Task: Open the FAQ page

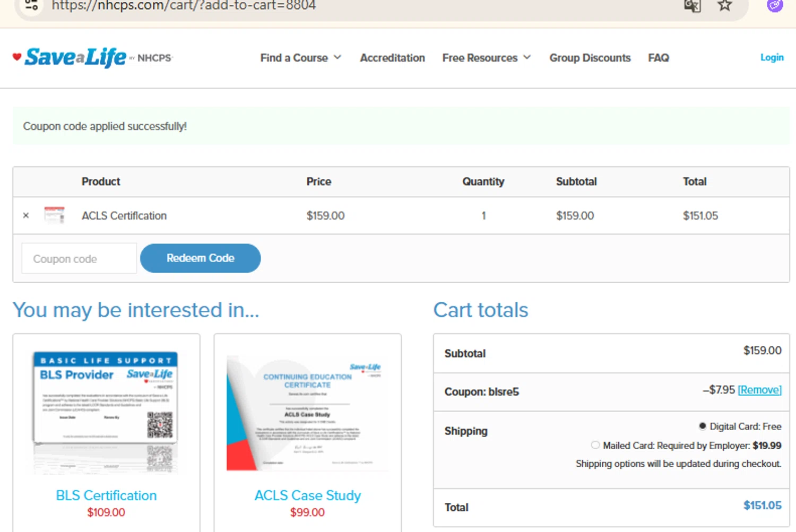Action: point(658,57)
